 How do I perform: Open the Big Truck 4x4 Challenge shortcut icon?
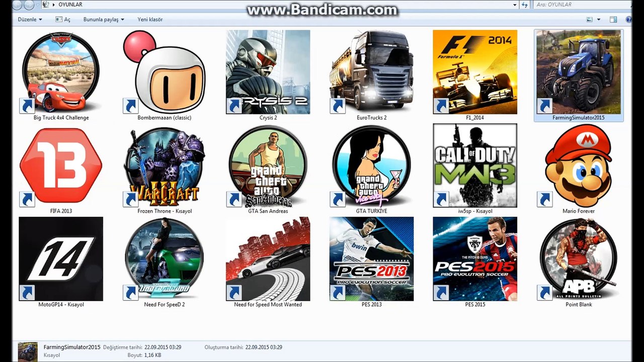click(61, 72)
